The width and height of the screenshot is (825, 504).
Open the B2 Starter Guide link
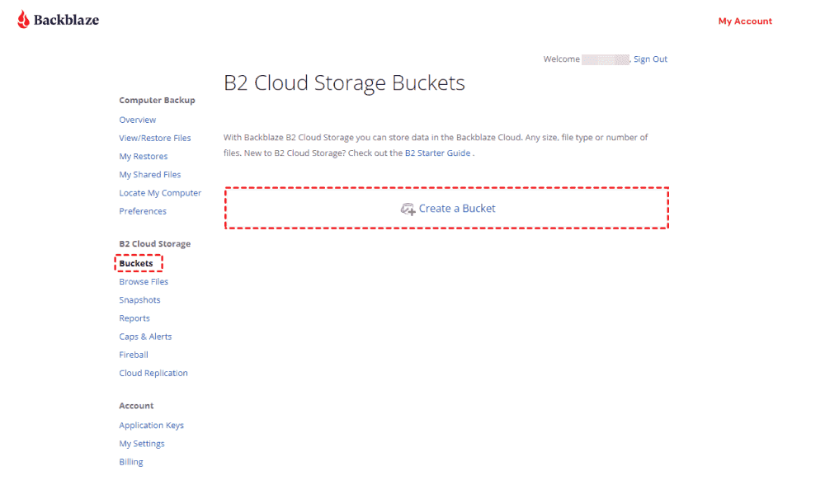point(437,153)
